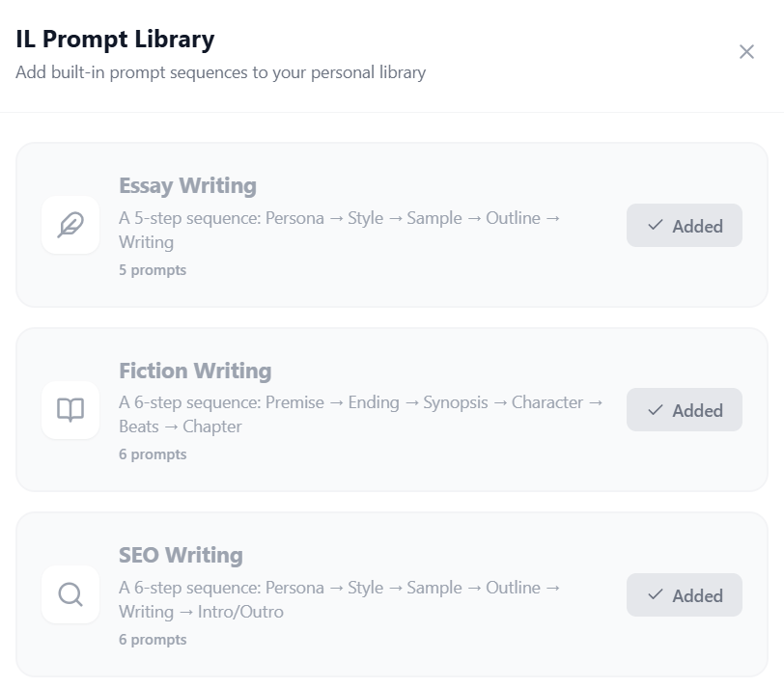Select the Fiction Writing title
This screenshot has width=784, height=688.
pyautogui.click(x=195, y=371)
